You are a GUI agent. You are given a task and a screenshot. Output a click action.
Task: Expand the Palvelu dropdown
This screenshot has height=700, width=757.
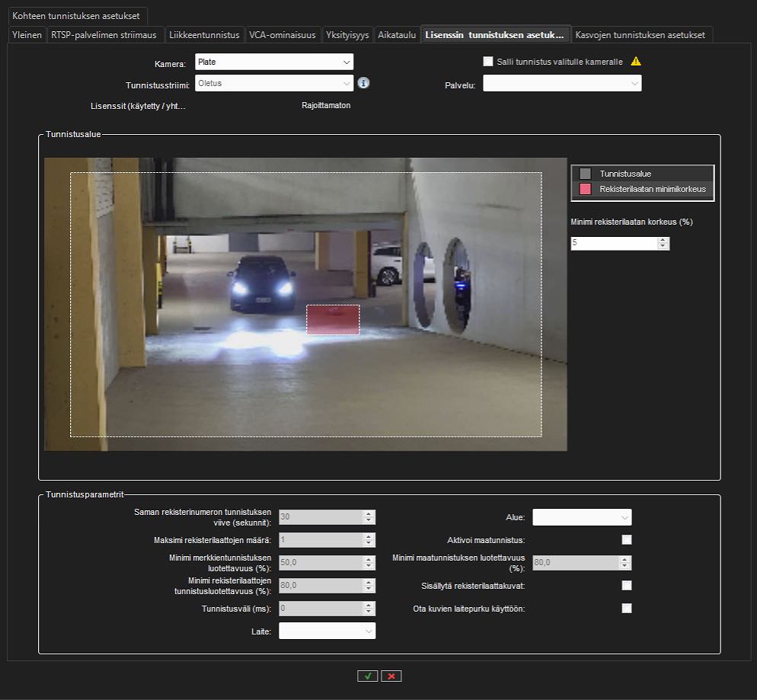562,84
